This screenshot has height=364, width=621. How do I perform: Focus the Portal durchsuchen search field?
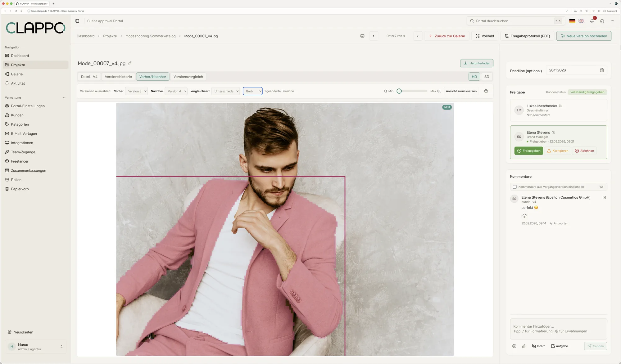tap(516, 21)
